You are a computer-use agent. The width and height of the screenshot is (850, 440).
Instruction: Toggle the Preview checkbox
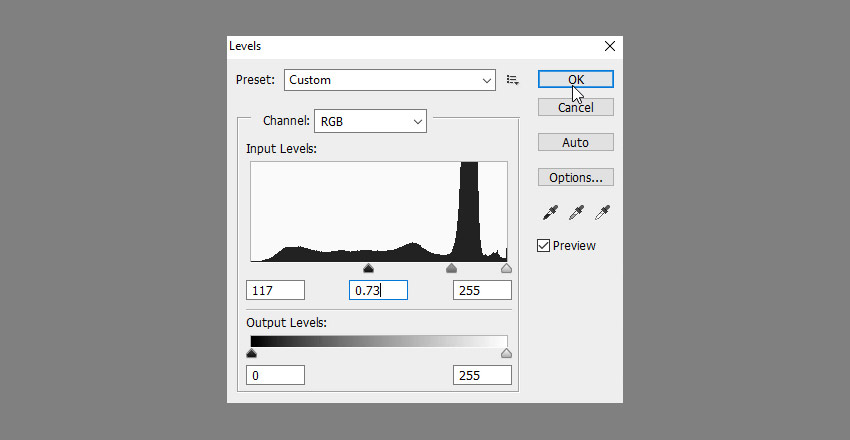[x=543, y=245]
